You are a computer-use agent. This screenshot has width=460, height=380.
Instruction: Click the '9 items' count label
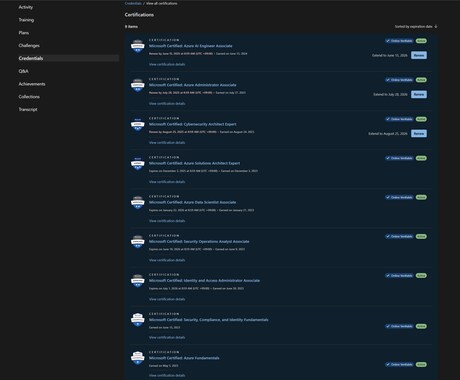[x=131, y=27]
